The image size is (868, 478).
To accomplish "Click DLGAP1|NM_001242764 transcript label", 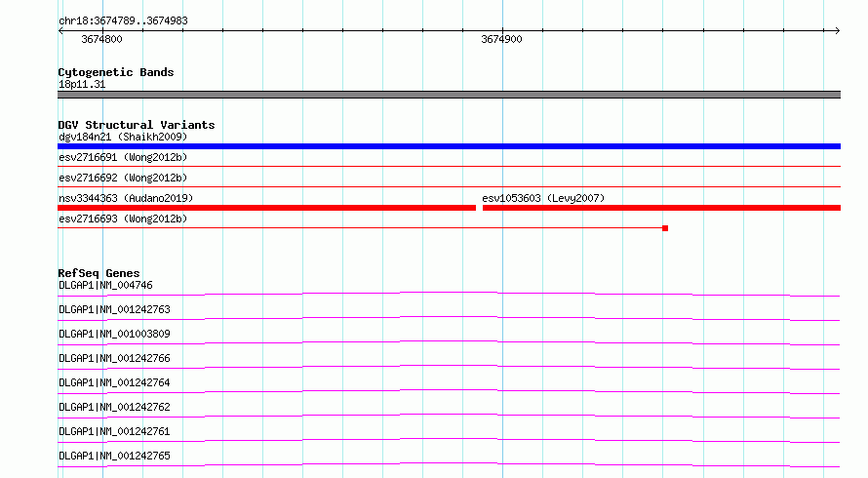I will click(x=114, y=382).
